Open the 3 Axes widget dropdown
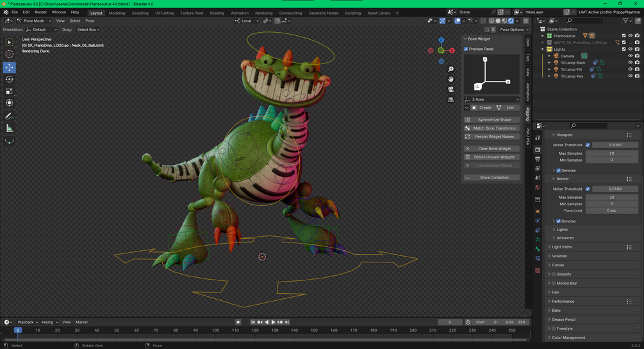The width and height of the screenshot is (644, 349). (x=491, y=99)
